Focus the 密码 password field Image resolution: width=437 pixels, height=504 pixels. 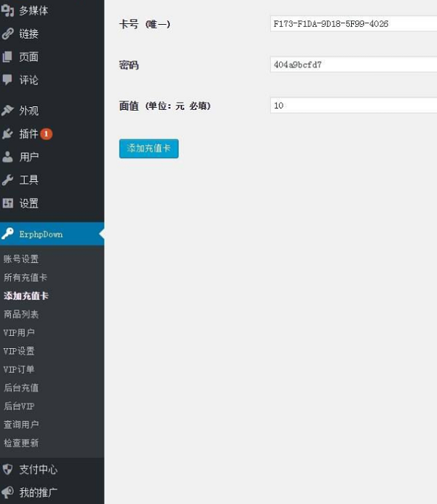(x=353, y=64)
